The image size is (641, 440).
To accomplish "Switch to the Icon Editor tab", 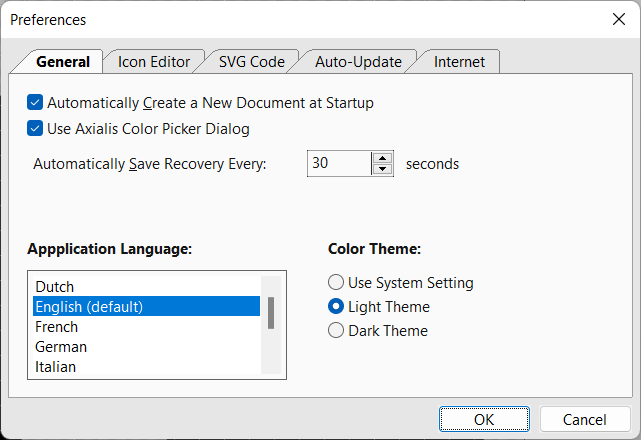I will (x=154, y=62).
